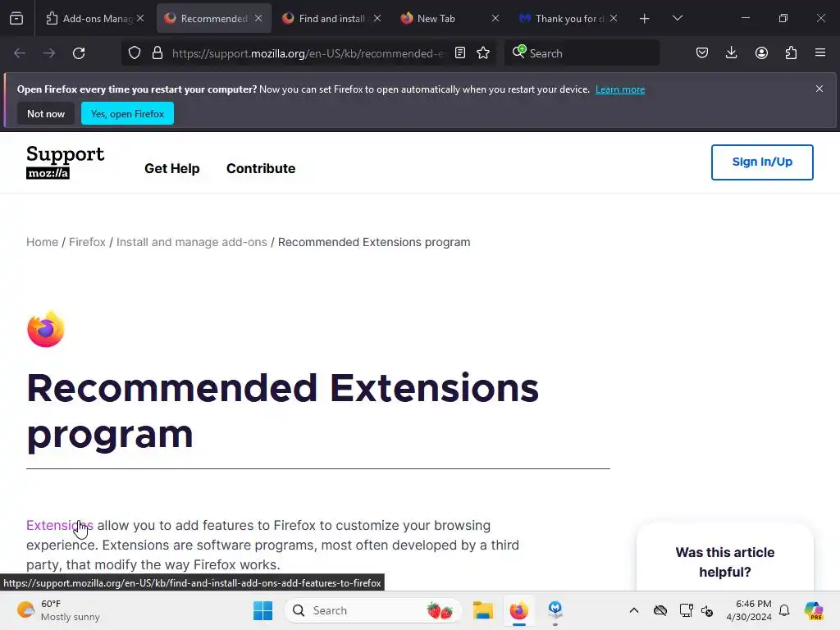Save page to Pocket
The image size is (840, 630).
tap(702, 52)
